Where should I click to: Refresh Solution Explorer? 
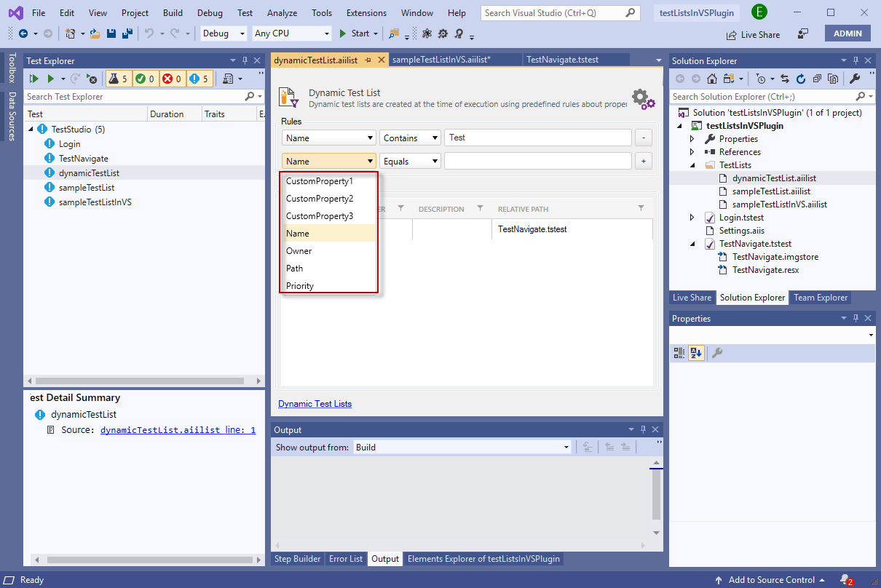pos(801,79)
